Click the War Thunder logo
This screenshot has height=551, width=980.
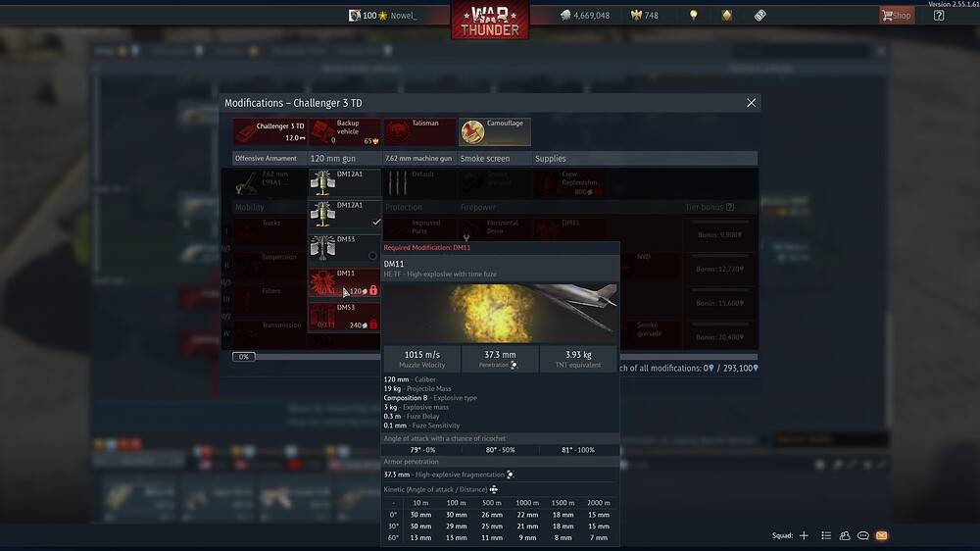[490, 21]
